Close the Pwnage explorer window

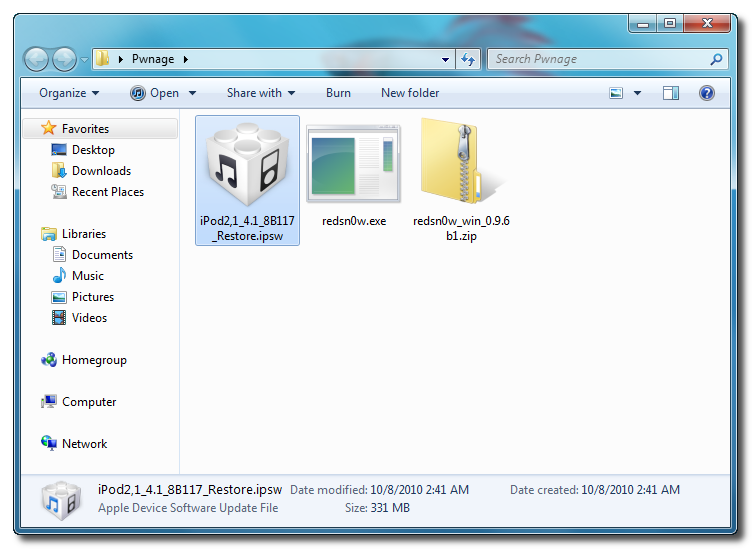click(707, 23)
